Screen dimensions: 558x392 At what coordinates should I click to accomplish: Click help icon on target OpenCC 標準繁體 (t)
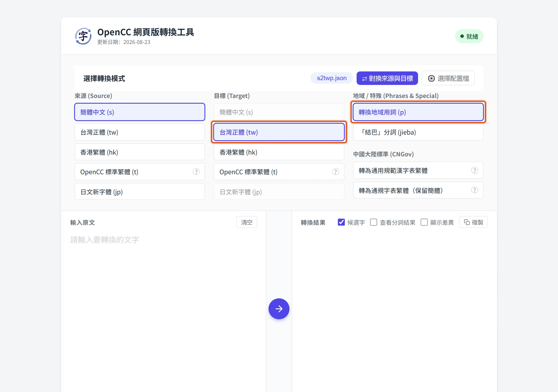335,172
